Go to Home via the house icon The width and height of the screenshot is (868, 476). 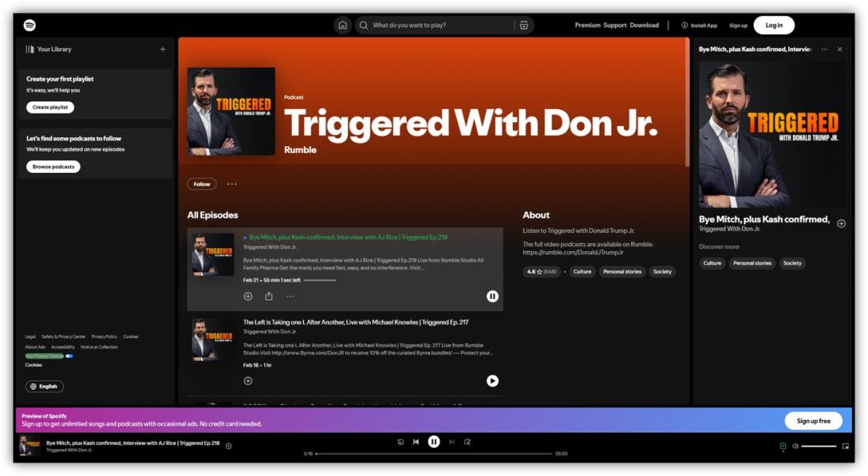[342, 25]
